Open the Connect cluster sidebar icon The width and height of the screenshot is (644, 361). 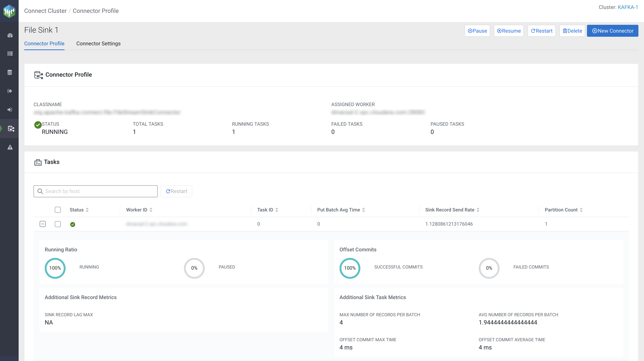pos(11,129)
